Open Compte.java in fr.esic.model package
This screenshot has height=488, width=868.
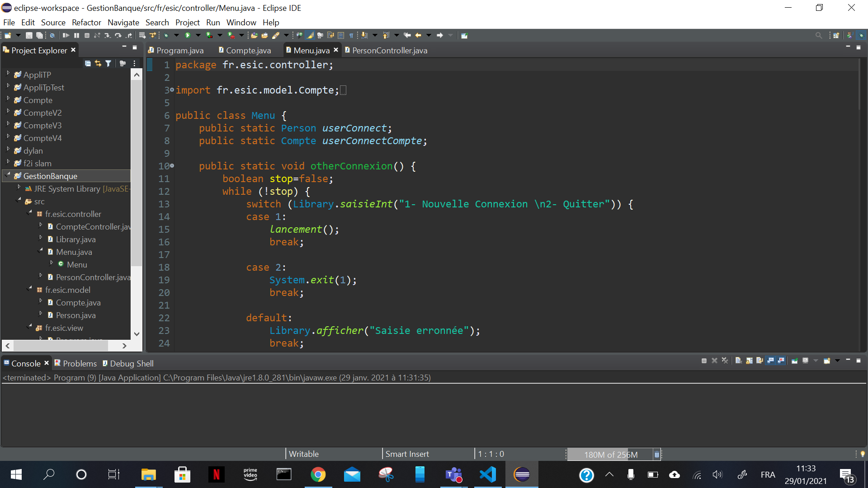click(78, 303)
